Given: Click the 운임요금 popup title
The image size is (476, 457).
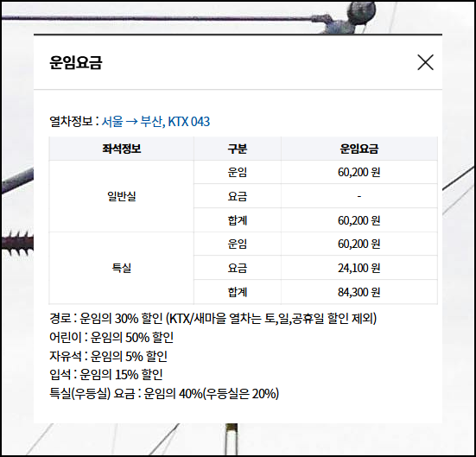Looking at the screenshot, I should pos(76,62).
